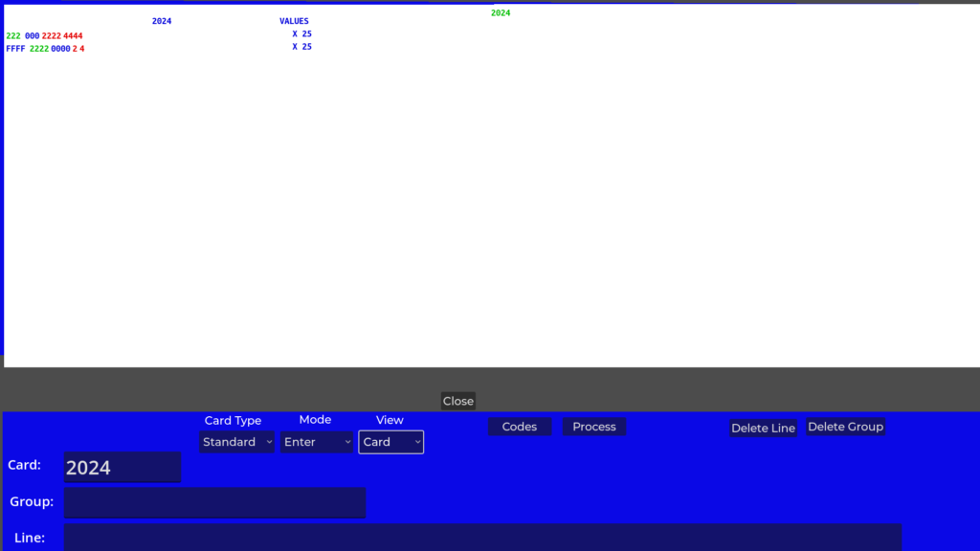Click into the Line input field
This screenshot has width=980, height=551.
click(x=482, y=538)
